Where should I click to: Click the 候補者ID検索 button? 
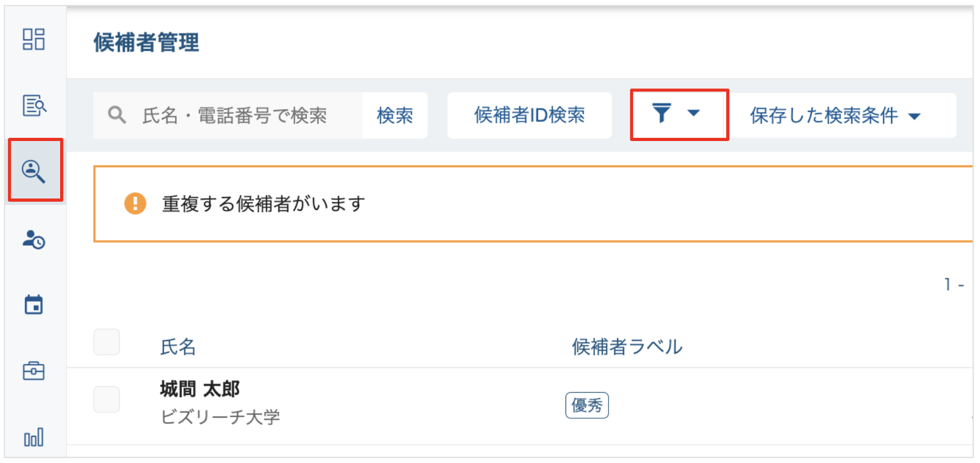529,115
